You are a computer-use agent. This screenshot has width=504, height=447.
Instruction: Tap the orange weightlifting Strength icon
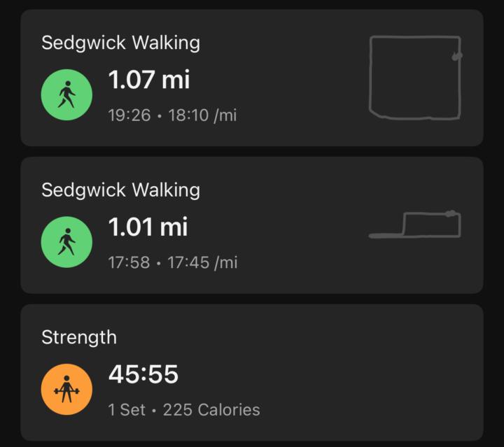pos(66,389)
